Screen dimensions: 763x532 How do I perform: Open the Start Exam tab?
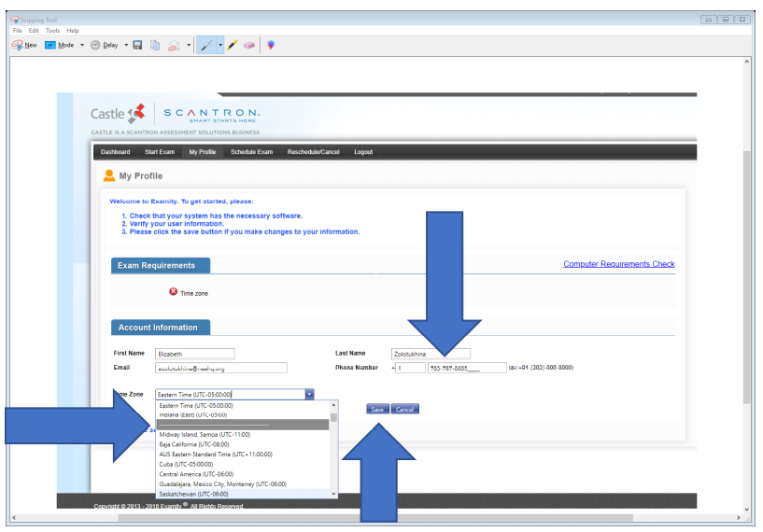pyautogui.click(x=160, y=152)
